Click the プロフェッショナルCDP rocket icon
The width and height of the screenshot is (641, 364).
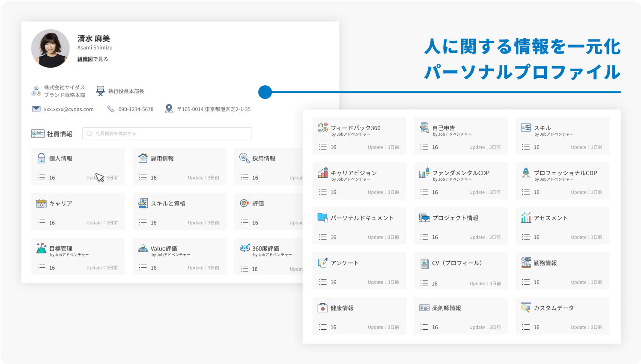point(526,173)
